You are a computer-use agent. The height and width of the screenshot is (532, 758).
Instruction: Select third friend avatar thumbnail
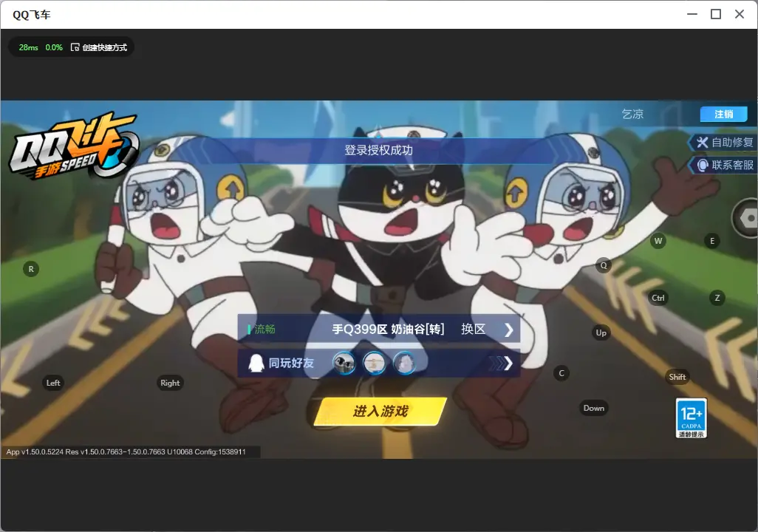coord(405,364)
